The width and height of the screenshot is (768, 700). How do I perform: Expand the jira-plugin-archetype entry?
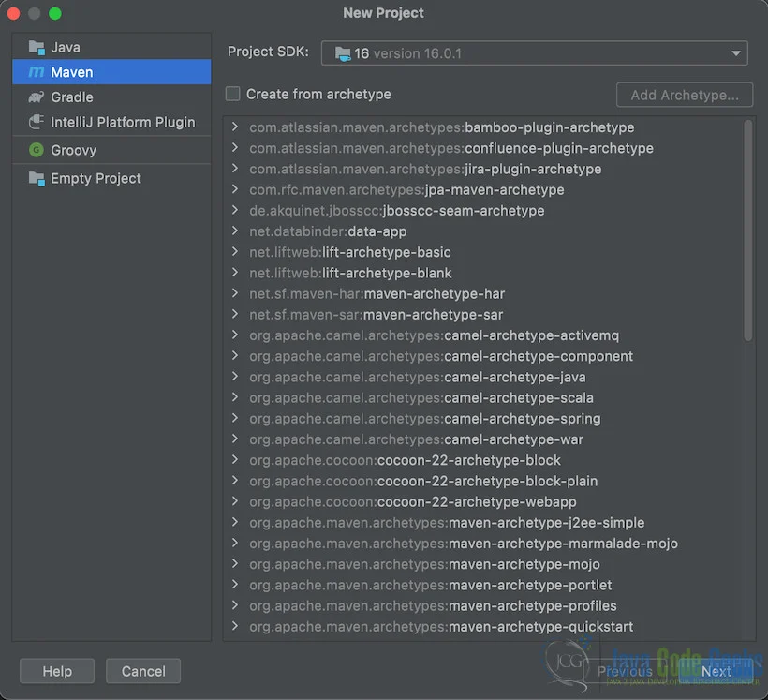[x=235, y=169]
